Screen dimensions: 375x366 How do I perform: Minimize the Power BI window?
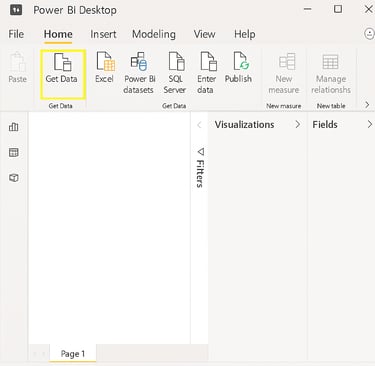tap(308, 9)
